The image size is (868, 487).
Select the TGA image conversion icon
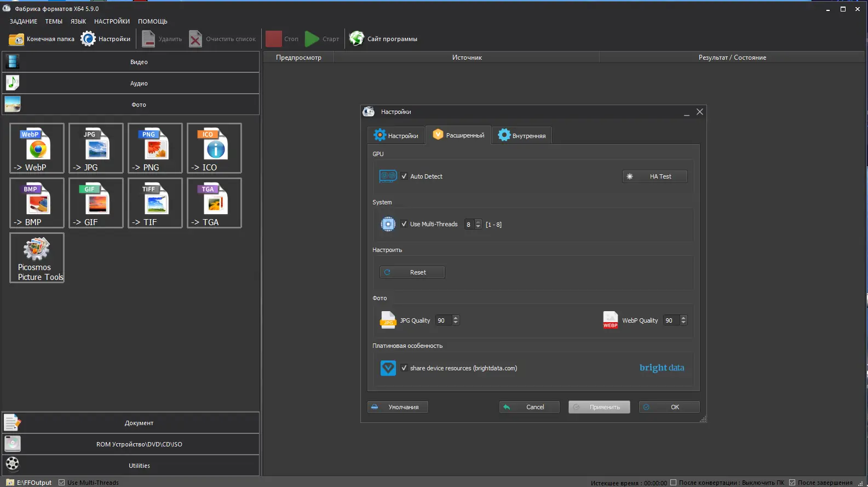pyautogui.click(x=214, y=203)
